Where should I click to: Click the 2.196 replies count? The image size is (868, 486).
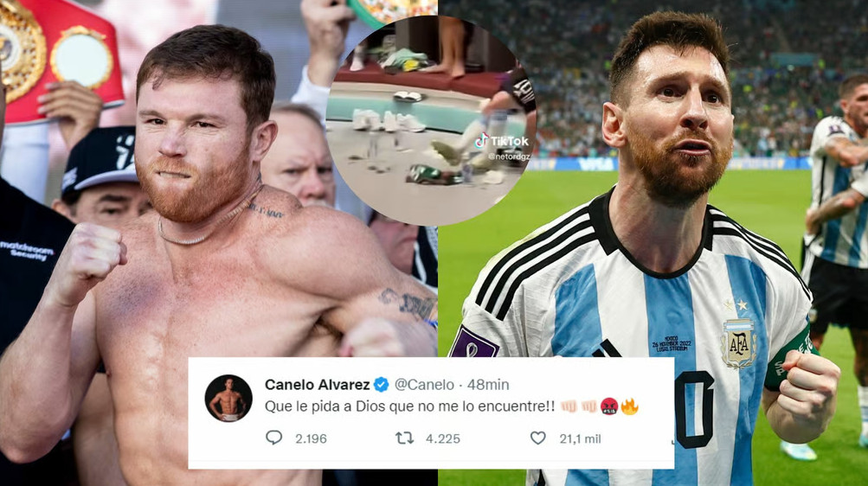pos(311,438)
